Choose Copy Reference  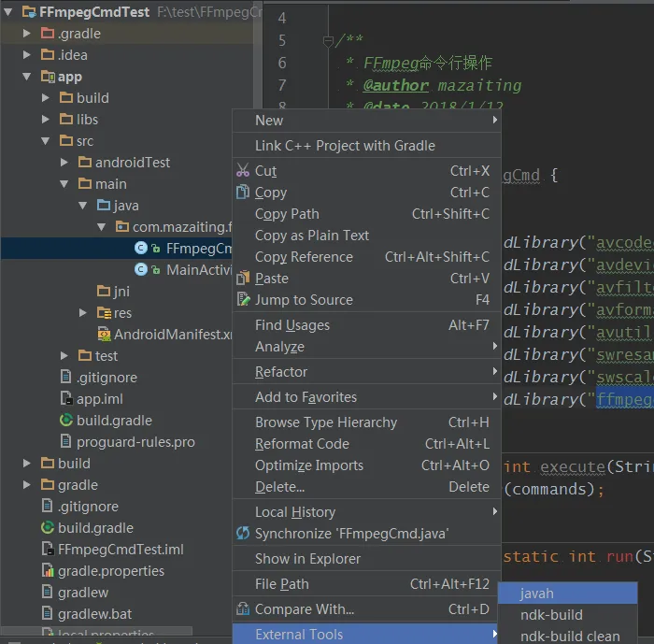click(366, 257)
